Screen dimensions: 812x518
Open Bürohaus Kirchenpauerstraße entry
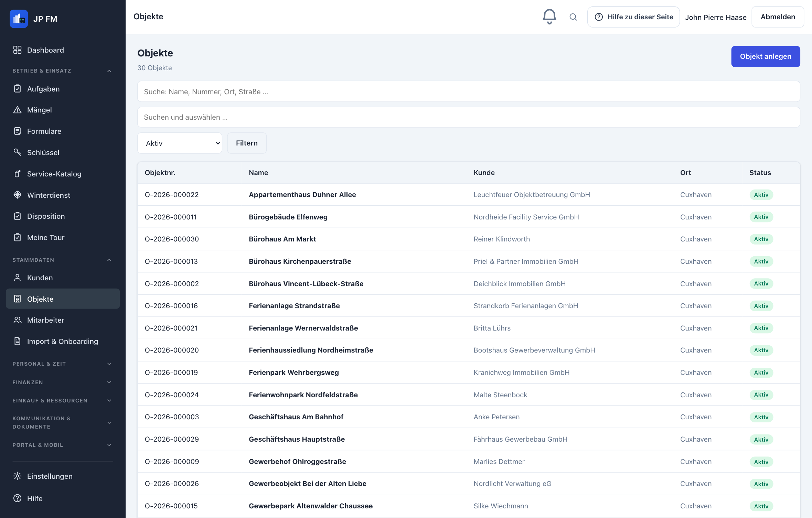click(300, 261)
